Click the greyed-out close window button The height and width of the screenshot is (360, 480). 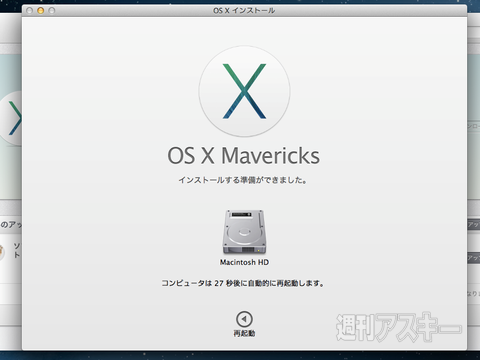[x=29, y=11]
